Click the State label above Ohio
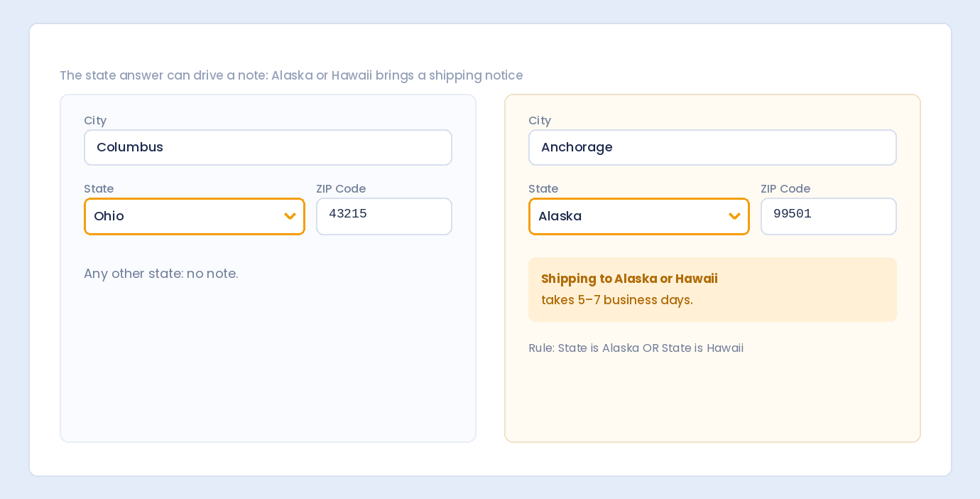 tap(99, 189)
